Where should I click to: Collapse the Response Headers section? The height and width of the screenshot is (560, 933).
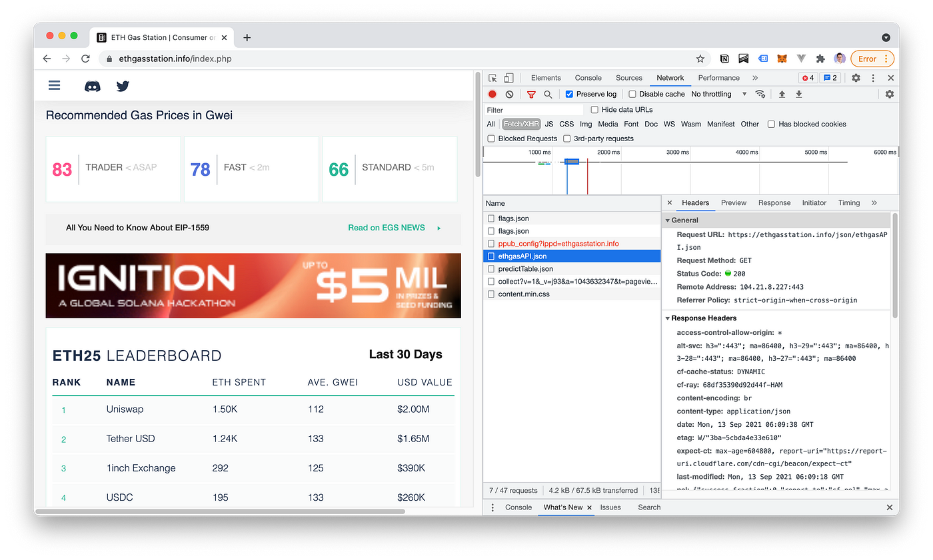pos(668,318)
